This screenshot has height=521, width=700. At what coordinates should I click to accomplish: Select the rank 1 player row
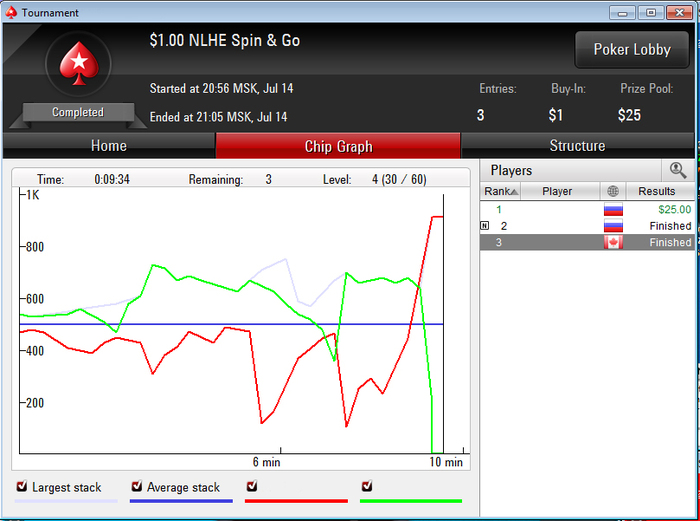coord(587,209)
